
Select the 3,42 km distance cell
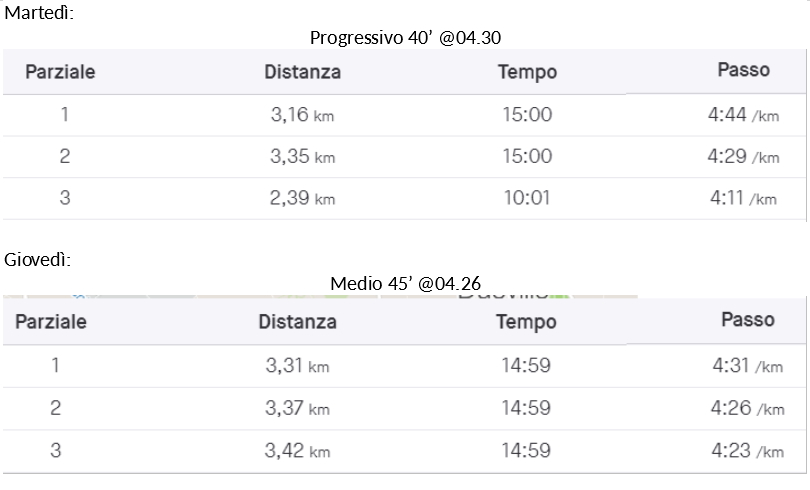298,451
